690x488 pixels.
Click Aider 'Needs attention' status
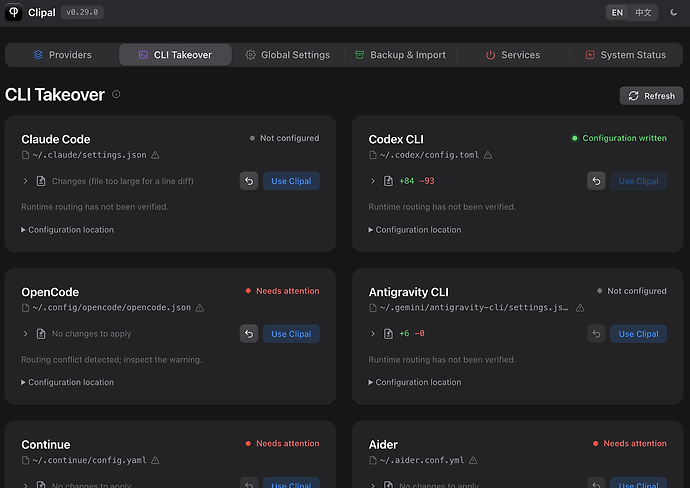point(630,444)
